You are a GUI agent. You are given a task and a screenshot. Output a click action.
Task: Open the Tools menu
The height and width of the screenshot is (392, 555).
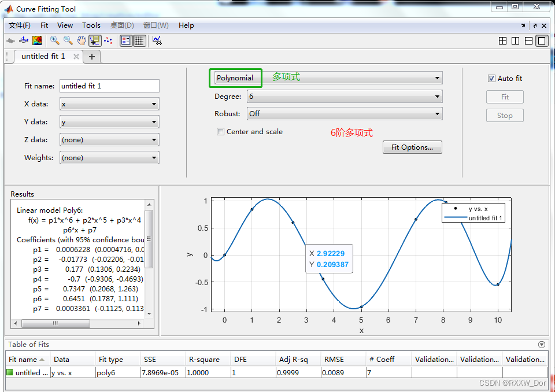pos(91,25)
